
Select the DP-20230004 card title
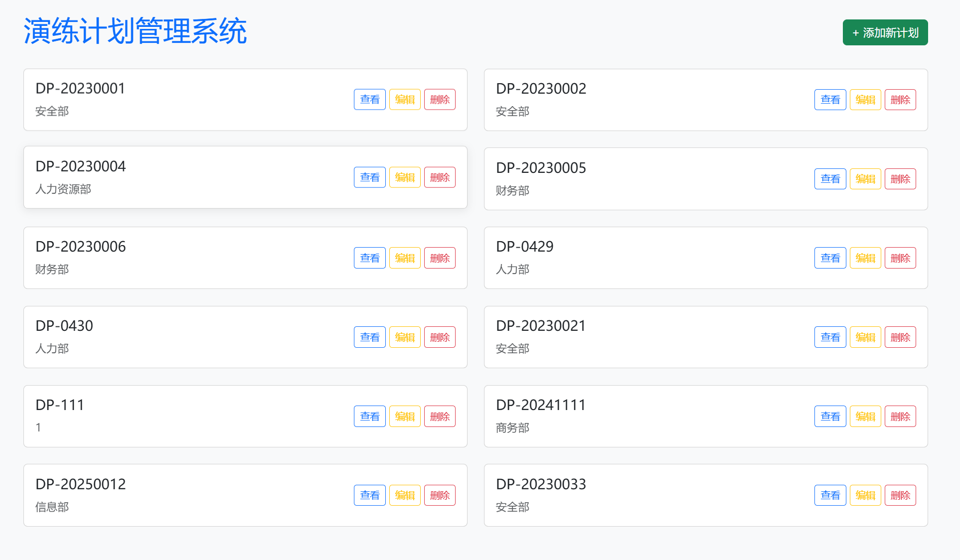click(80, 166)
